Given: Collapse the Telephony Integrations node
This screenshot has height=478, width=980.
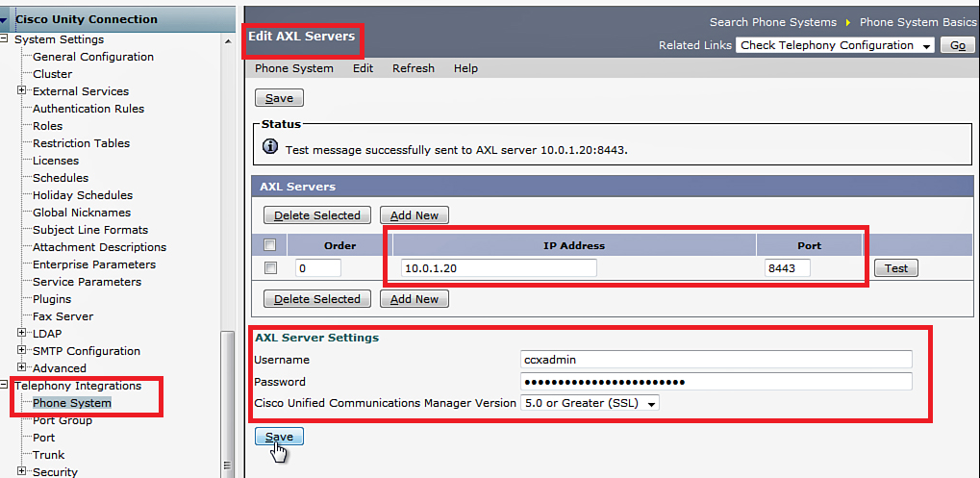Looking at the screenshot, I should (4, 385).
